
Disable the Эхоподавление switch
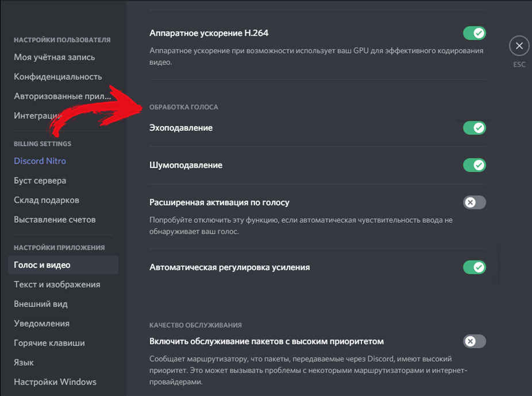tap(475, 128)
